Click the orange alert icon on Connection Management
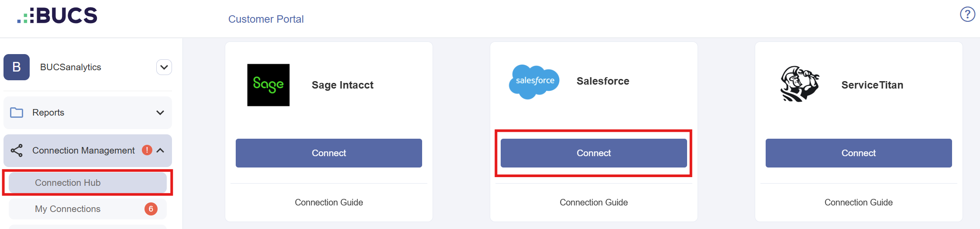 (147, 150)
